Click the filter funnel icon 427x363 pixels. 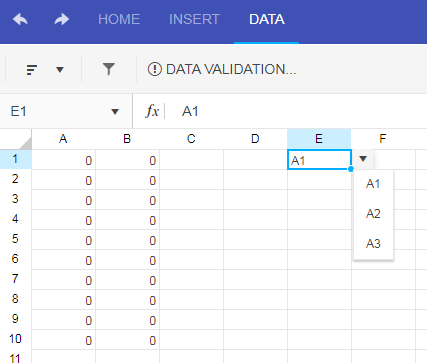click(x=109, y=69)
